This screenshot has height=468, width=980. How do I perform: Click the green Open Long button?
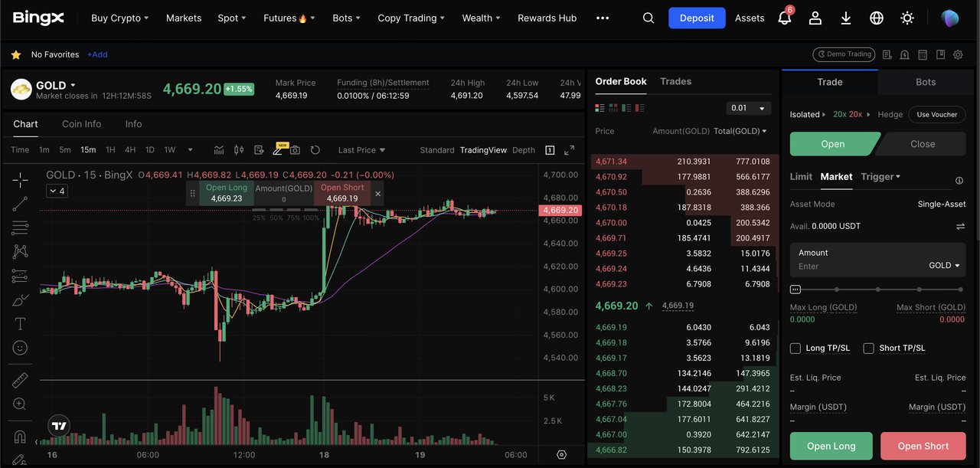click(831, 447)
